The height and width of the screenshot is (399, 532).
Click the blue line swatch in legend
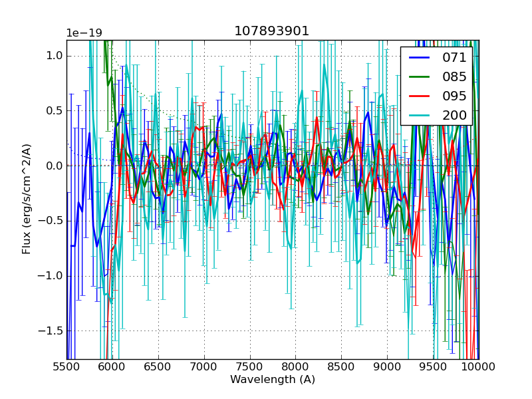coord(420,58)
